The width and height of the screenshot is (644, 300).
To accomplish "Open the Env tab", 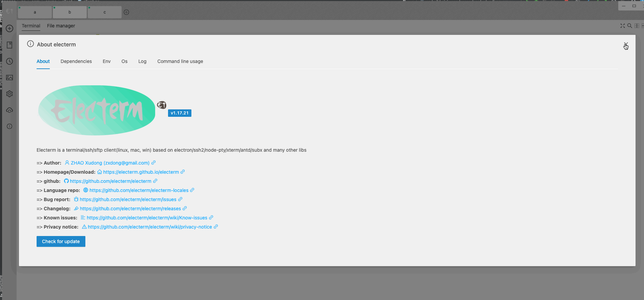I will (x=107, y=61).
